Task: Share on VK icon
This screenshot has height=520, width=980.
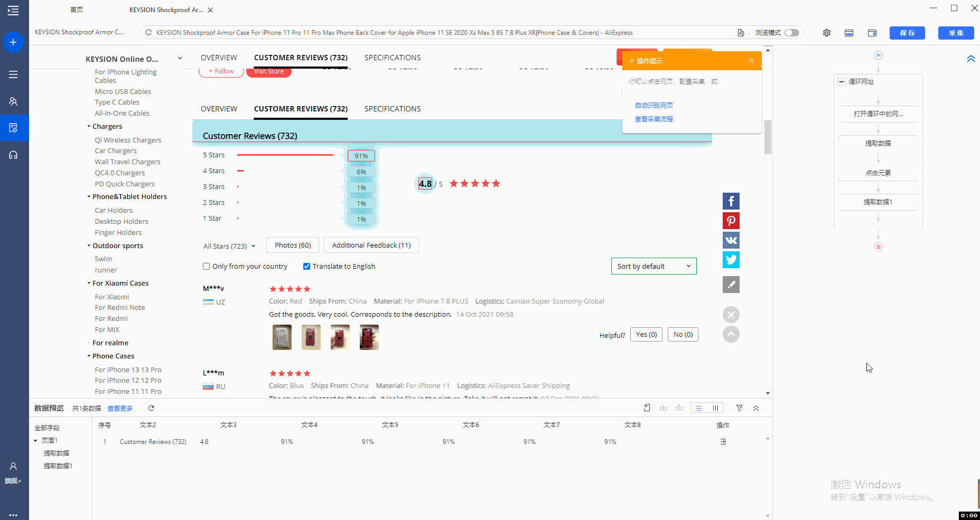Action: tap(731, 240)
